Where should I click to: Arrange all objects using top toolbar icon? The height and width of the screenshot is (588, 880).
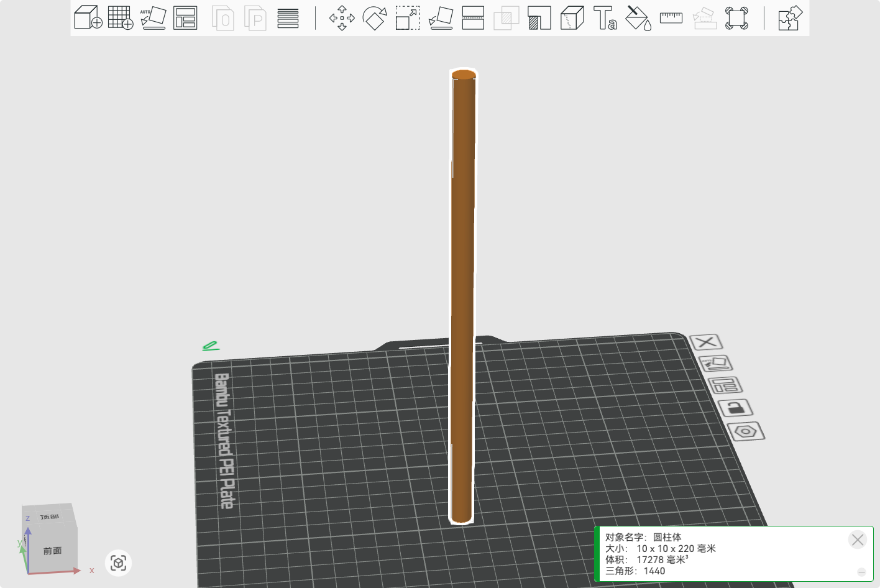[185, 17]
